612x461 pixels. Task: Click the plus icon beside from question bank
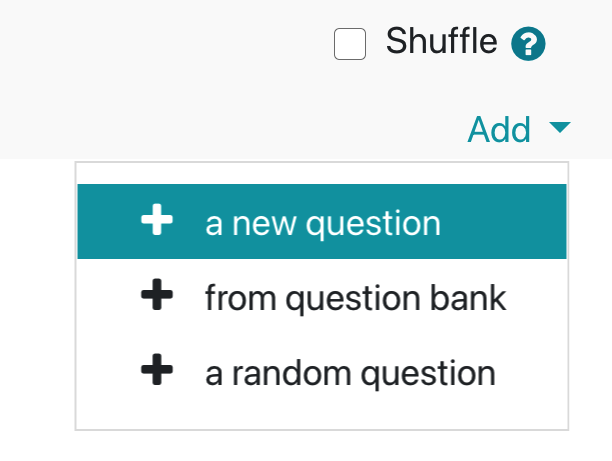point(157,294)
